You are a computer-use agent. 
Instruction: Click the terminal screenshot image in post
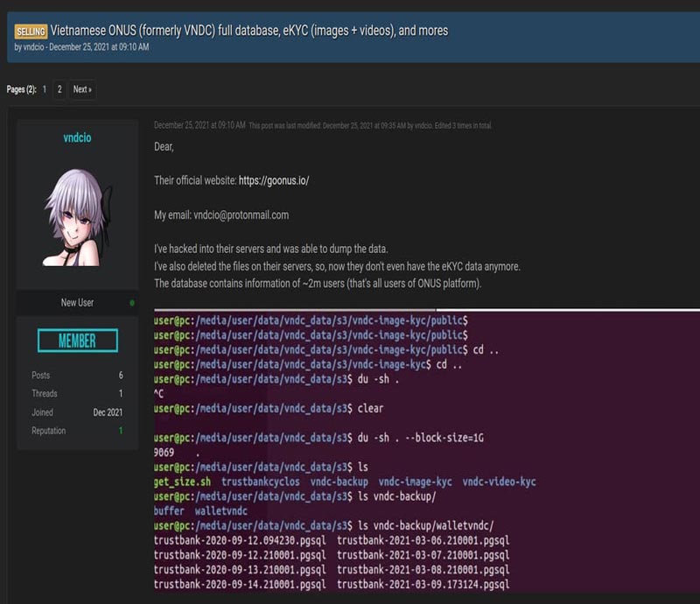coord(427,451)
